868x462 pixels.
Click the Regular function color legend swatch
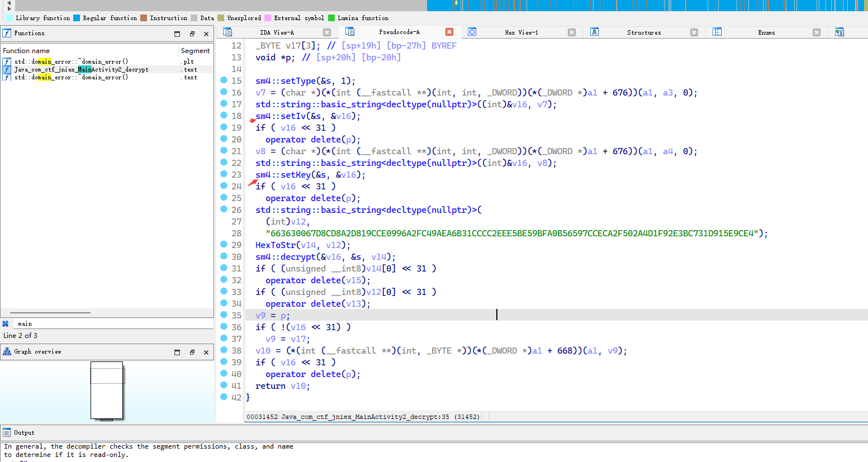click(x=77, y=18)
